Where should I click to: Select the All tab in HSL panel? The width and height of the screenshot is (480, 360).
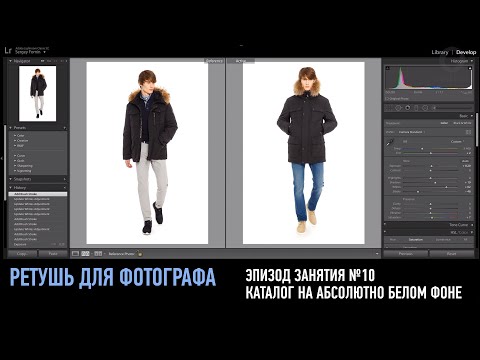(x=466, y=239)
